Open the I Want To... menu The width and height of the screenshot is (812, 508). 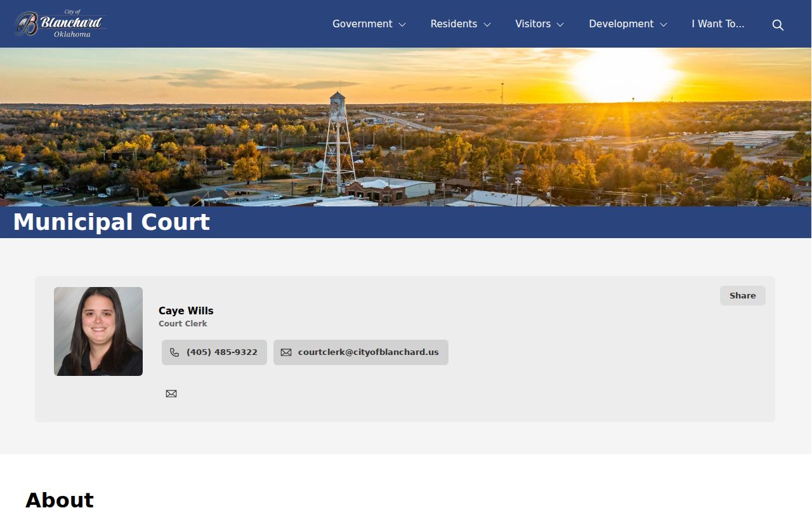(718, 24)
